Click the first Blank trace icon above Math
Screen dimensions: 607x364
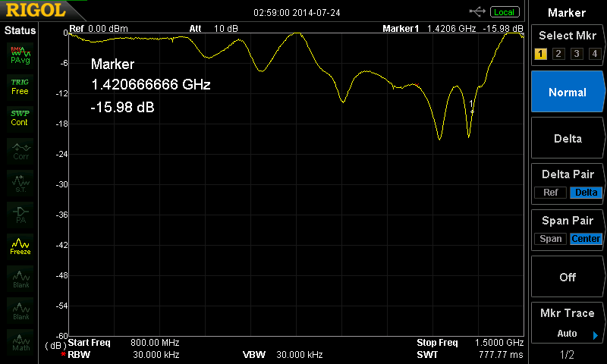point(20,278)
